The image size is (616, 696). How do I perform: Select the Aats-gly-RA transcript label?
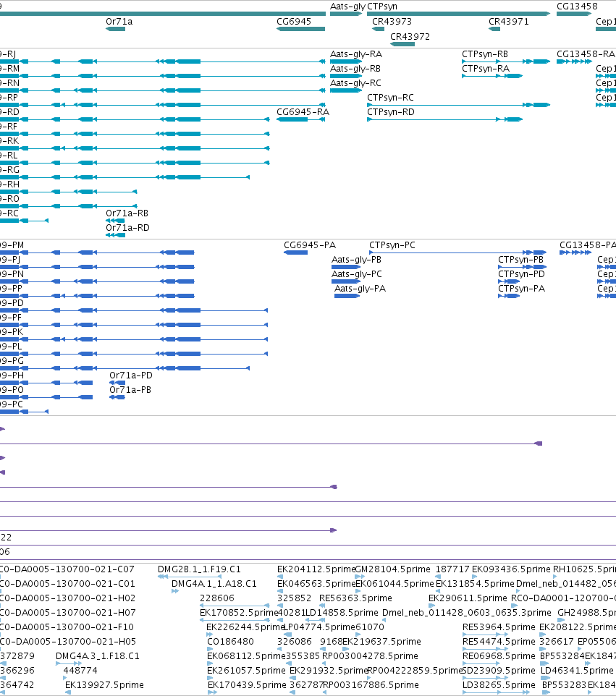pos(355,54)
